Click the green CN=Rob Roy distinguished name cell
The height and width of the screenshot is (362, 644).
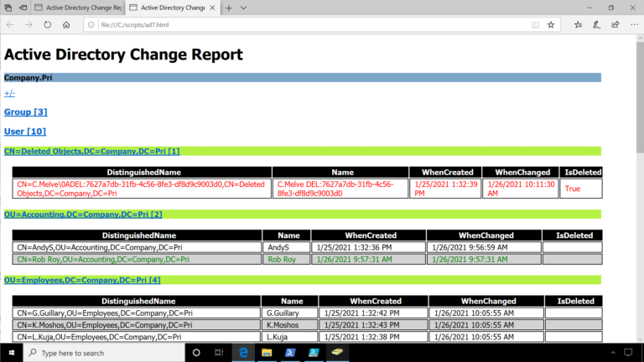tap(138, 260)
